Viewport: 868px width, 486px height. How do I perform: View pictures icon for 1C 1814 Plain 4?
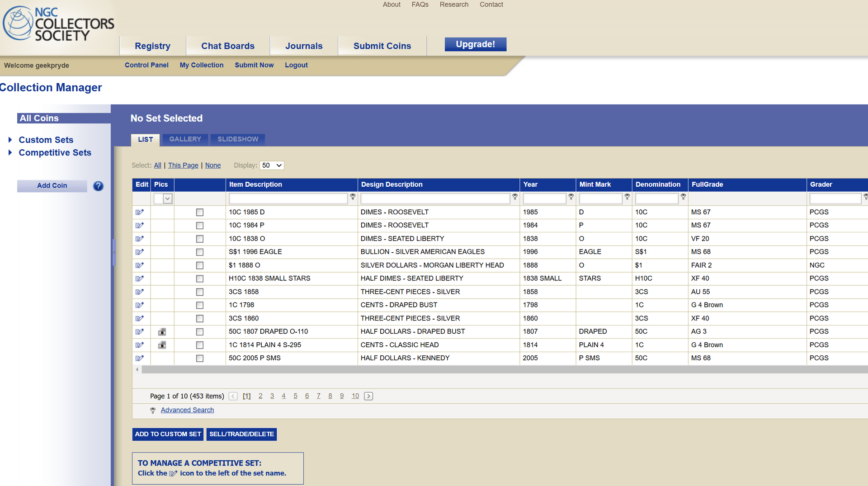pos(162,345)
